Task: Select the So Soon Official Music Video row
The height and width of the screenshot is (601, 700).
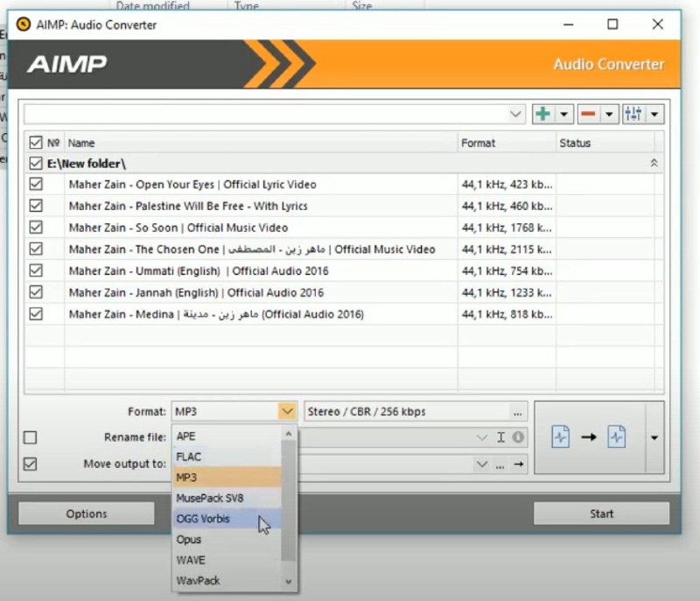Action: (344, 227)
